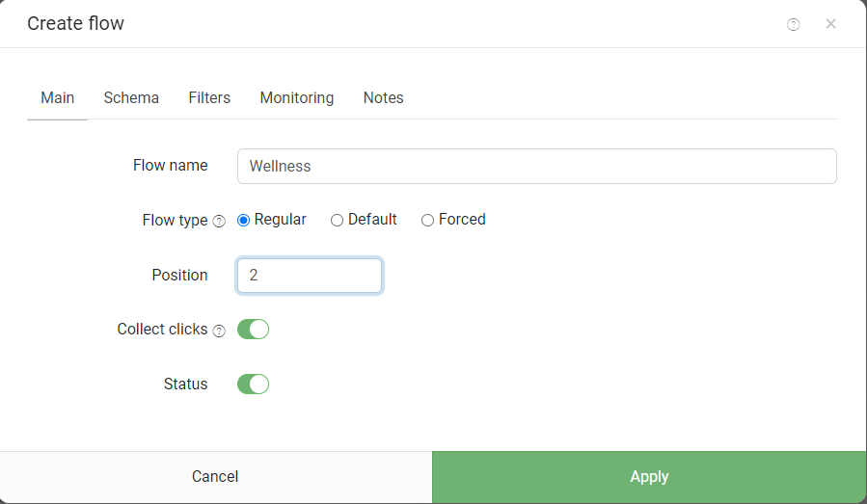Switch to the Schema tab
Screen dimensions: 867x504
[131, 98]
